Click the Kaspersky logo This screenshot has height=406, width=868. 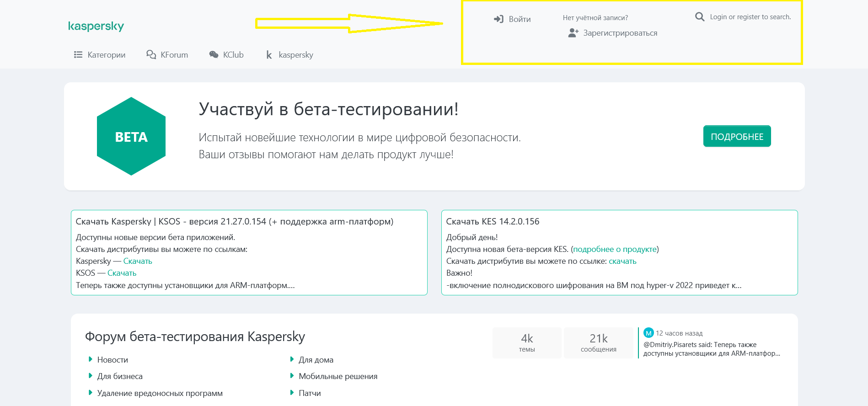pos(96,26)
